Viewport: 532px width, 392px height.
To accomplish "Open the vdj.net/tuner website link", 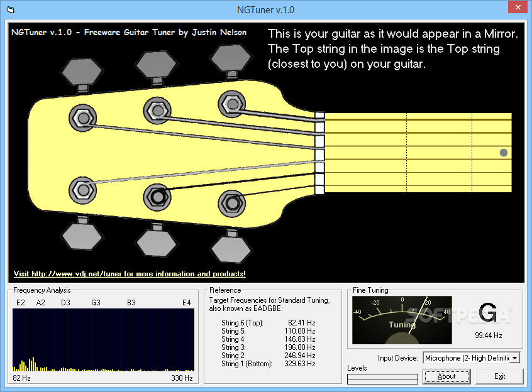I will (x=130, y=274).
